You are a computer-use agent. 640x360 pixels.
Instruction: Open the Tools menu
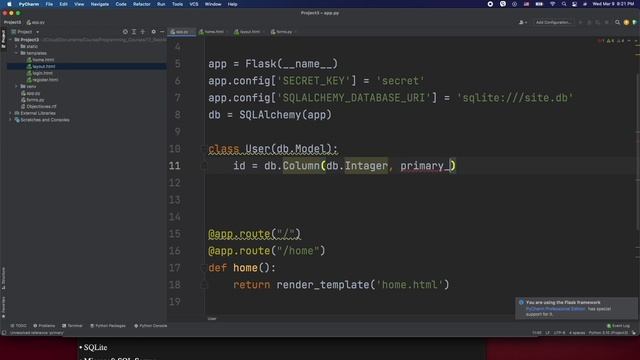pyautogui.click(x=177, y=4)
